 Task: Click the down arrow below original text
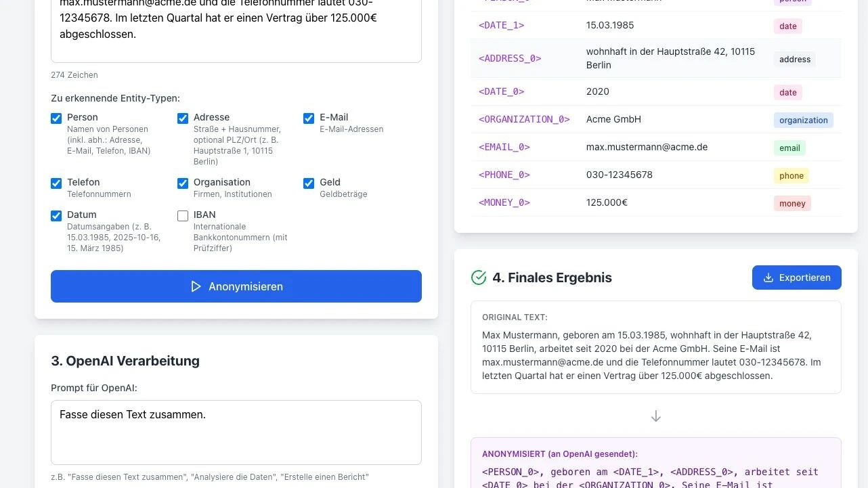(x=655, y=416)
